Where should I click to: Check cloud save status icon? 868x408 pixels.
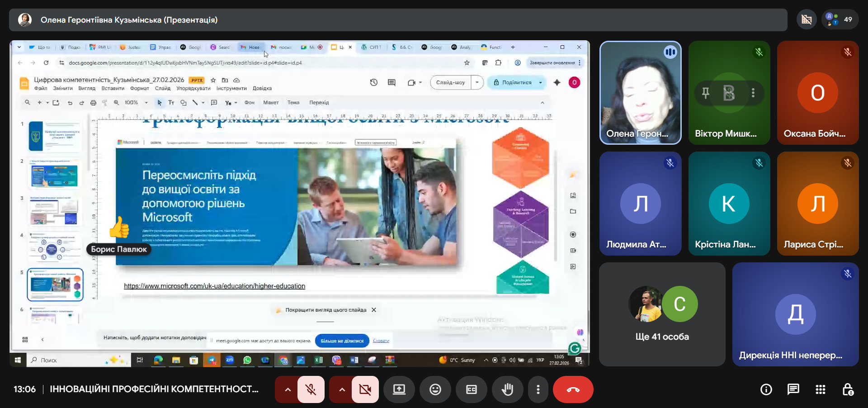click(236, 80)
